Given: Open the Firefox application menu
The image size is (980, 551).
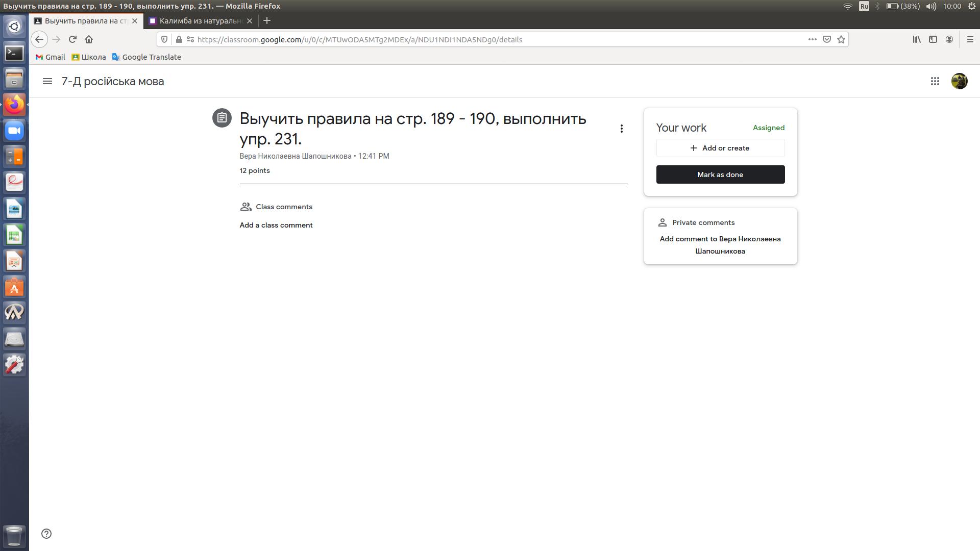Looking at the screenshot, I should coord(970,39).
